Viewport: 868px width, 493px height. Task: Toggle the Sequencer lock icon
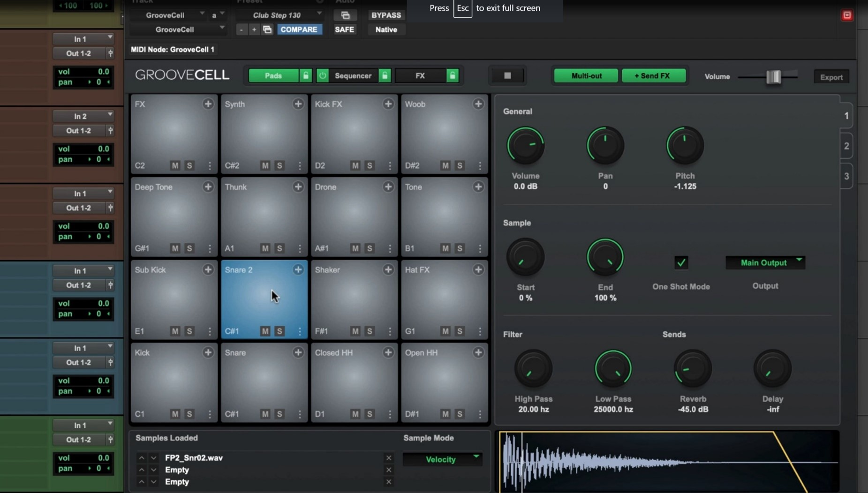tap(385, 75)
